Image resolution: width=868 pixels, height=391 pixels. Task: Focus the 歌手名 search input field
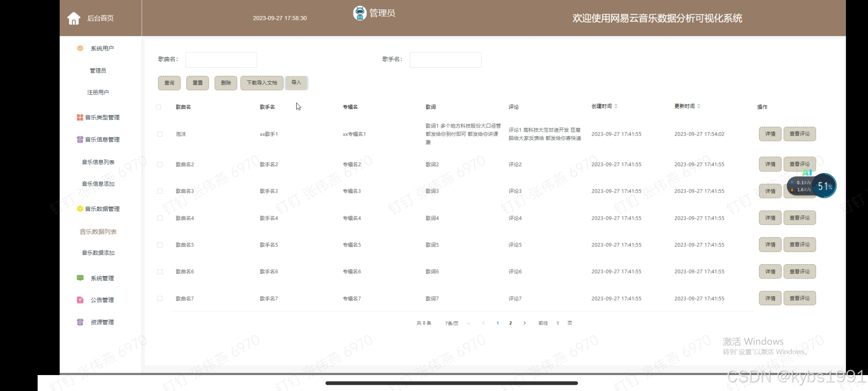coord(445,60)
